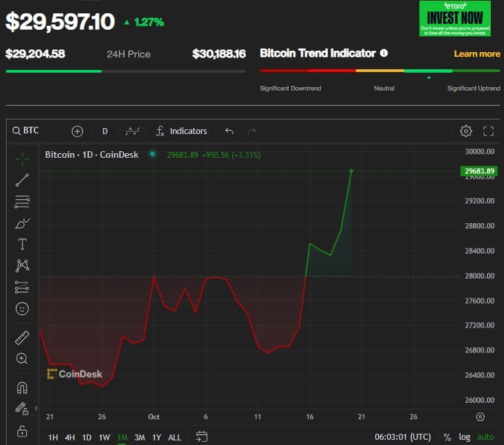The image size is (504, 445).
Task: Collapse the drawing toolbar with side arrow
Action: click(36, 408)
